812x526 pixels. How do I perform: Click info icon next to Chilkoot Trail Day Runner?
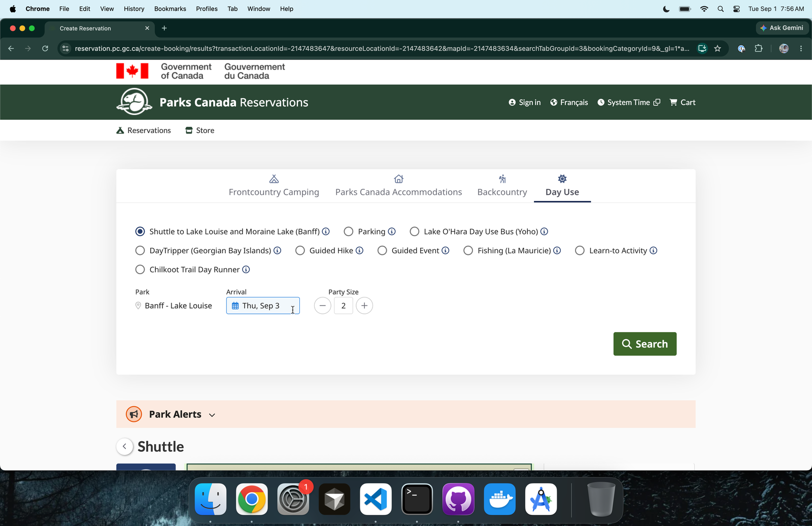click(246, 270)
